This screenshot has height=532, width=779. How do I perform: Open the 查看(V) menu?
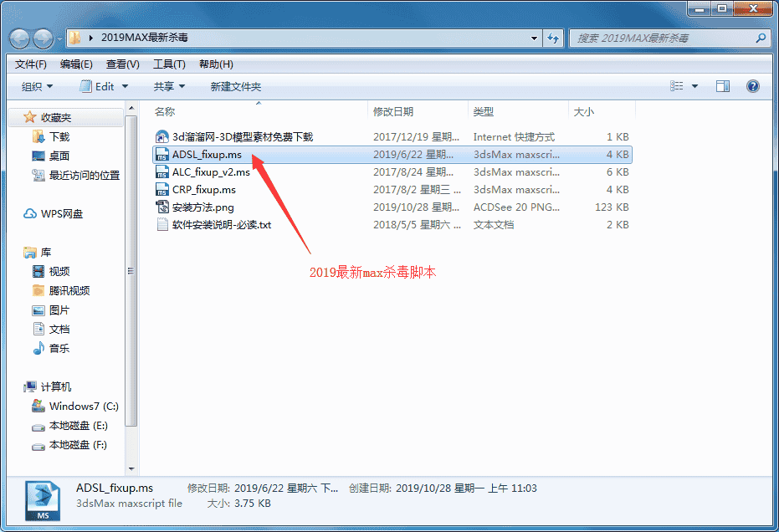pos(123,64)
